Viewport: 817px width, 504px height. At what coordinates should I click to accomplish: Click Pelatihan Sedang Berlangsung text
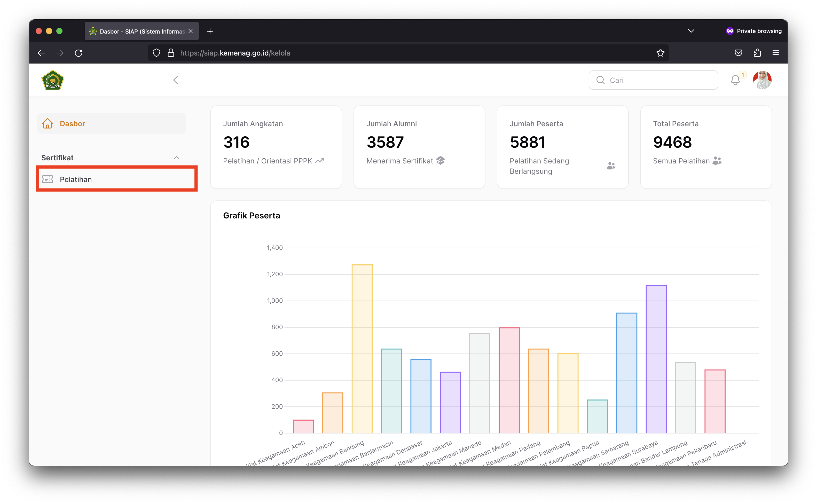point(539,166)
